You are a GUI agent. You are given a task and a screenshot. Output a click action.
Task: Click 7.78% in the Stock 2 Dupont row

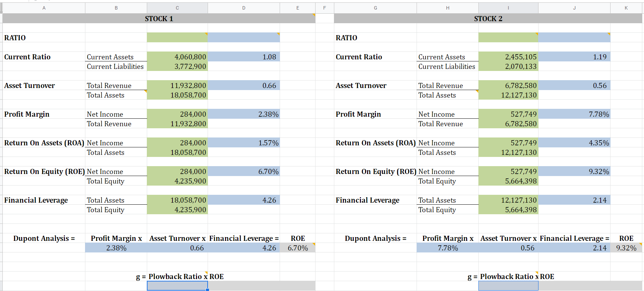point(448,248)
